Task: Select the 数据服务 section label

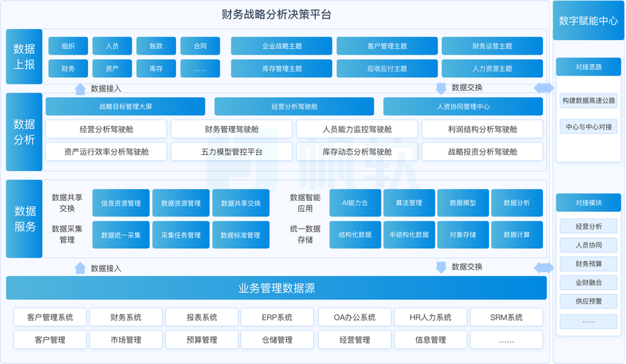Action: [24, 218]
